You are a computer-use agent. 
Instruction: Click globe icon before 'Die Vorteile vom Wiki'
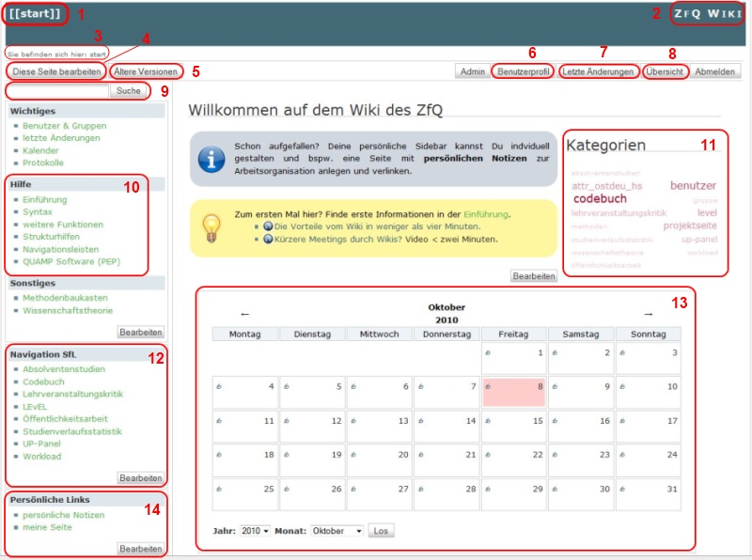pyautogui.click(x=268, y=226)
